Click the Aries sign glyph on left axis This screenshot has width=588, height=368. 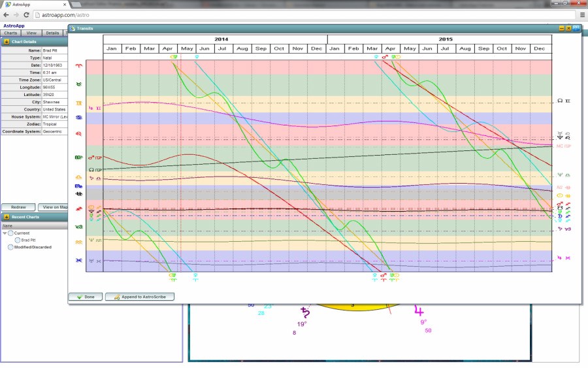79,66
